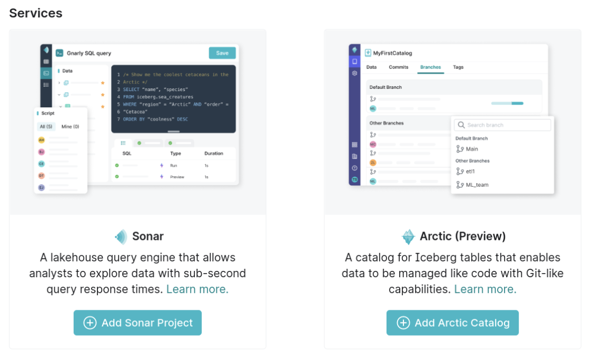
Task: Toggle the star on the first dataset
Action: pyautogui.click(x=103, y=82)
